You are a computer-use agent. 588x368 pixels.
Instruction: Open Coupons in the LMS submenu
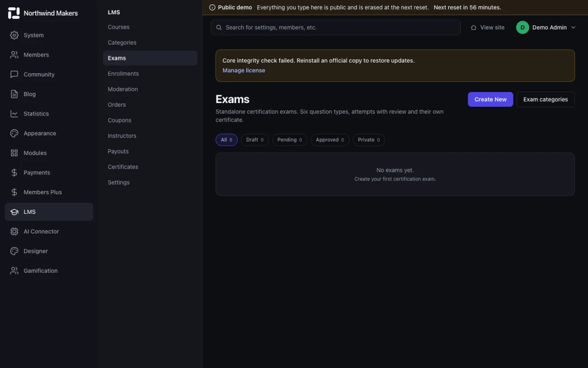150,121
